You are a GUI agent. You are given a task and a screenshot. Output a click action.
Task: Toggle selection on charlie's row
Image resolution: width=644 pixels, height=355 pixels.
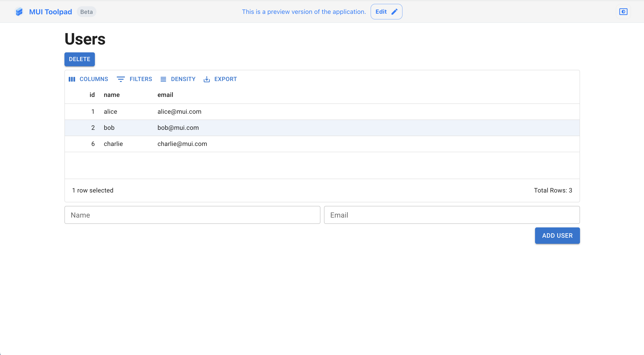(322, 144)
